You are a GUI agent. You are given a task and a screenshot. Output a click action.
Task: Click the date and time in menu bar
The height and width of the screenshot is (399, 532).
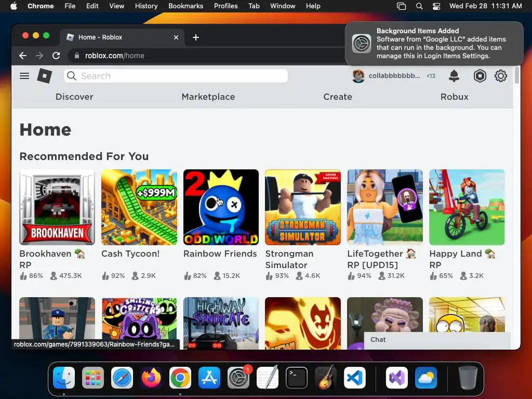click(486, 6)
